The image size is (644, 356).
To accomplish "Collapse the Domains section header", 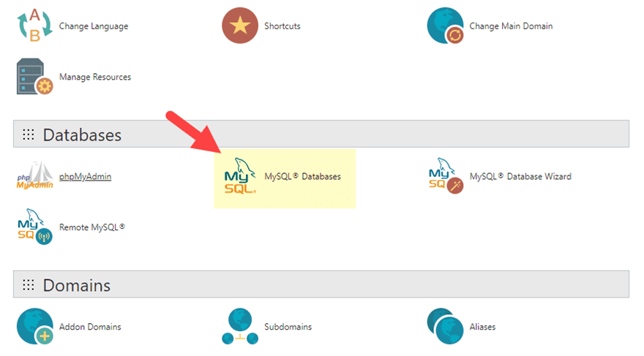I will click(x=321, y=284).
